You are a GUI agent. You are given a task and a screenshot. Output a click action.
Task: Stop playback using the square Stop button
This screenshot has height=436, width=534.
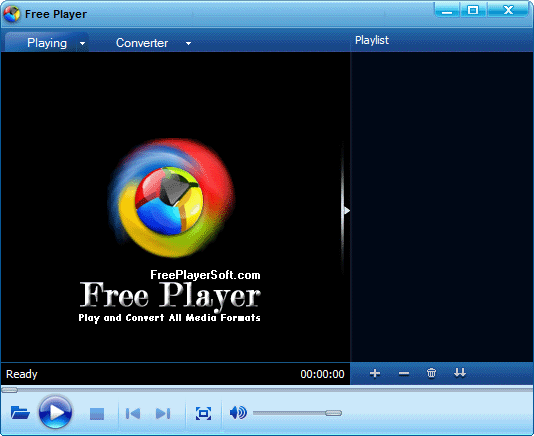pos(97,414)
